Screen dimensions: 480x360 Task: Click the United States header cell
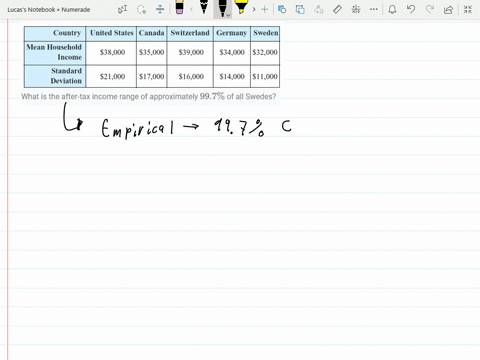click(x=111, y=33)
